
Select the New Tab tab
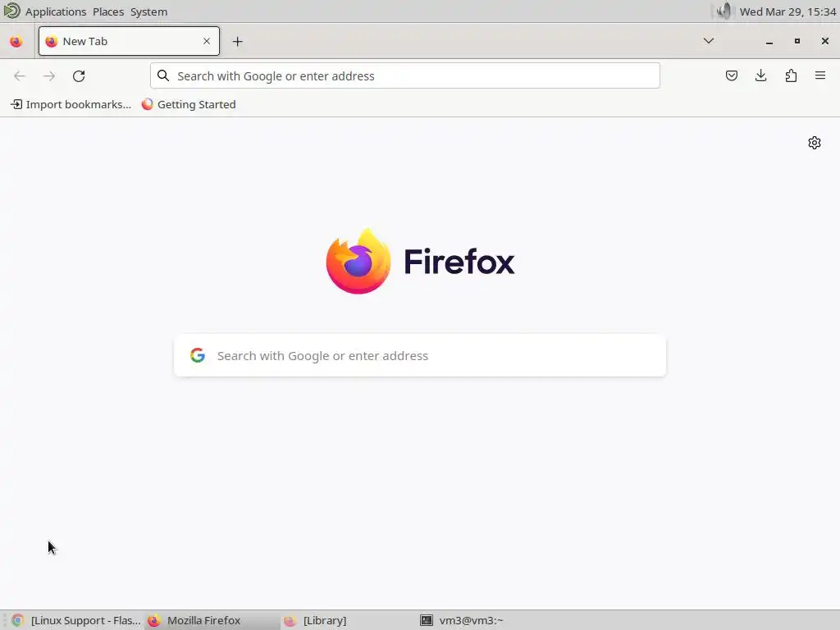coord(129,41)
